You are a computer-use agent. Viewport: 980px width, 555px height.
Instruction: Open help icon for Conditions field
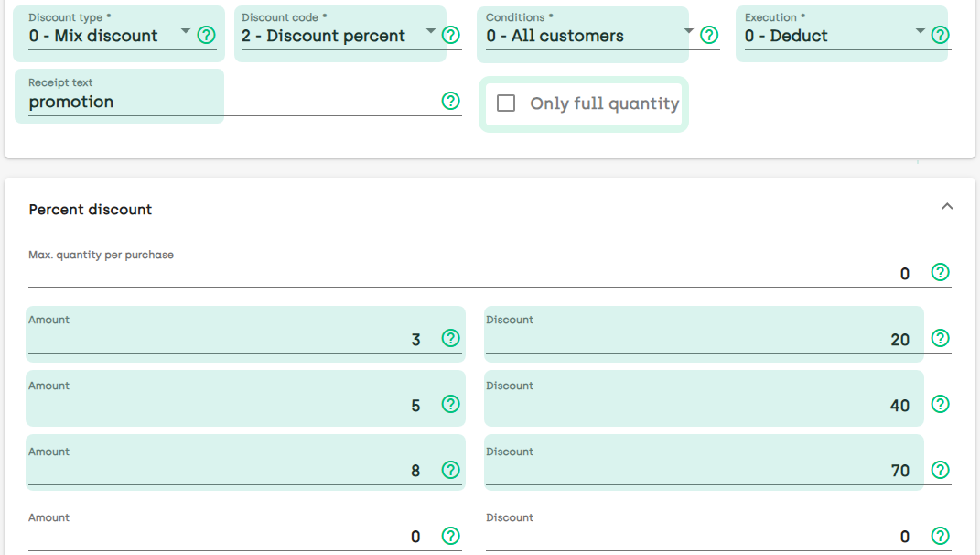point(709,36)
